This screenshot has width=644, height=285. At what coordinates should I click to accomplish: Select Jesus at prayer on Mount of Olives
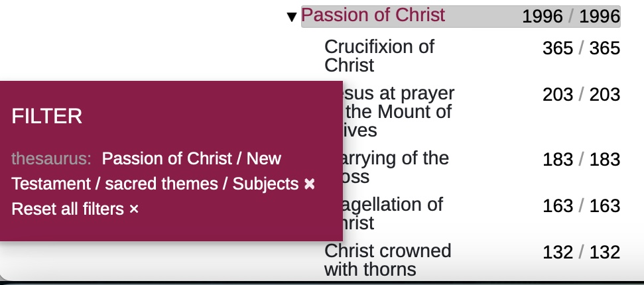tap(398, 111)
